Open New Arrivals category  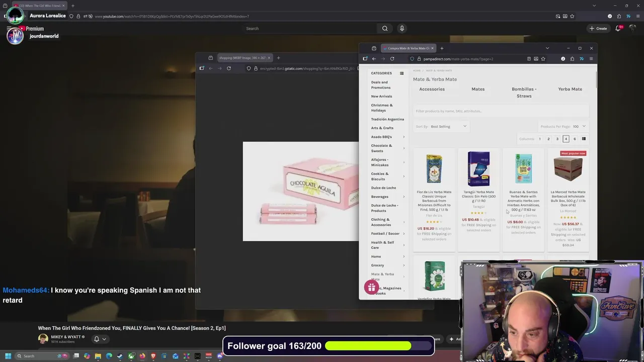[381, 97]
